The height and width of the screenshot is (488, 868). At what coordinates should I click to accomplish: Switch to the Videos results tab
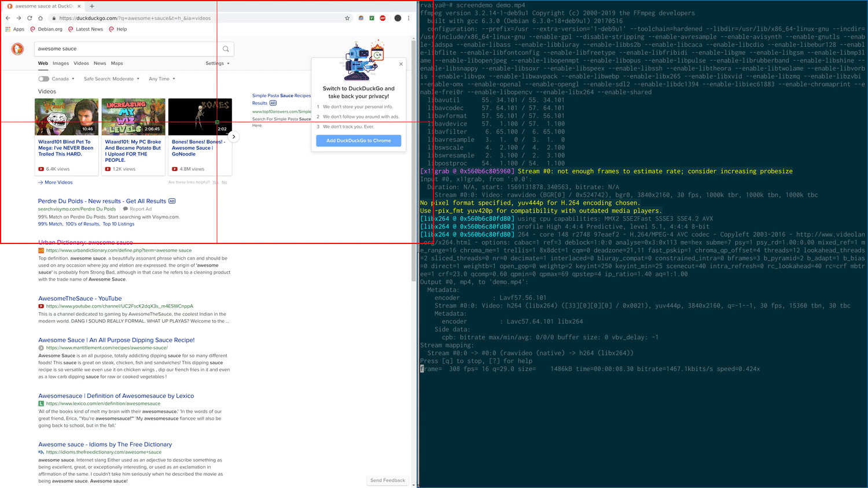[x=81, y=64]
